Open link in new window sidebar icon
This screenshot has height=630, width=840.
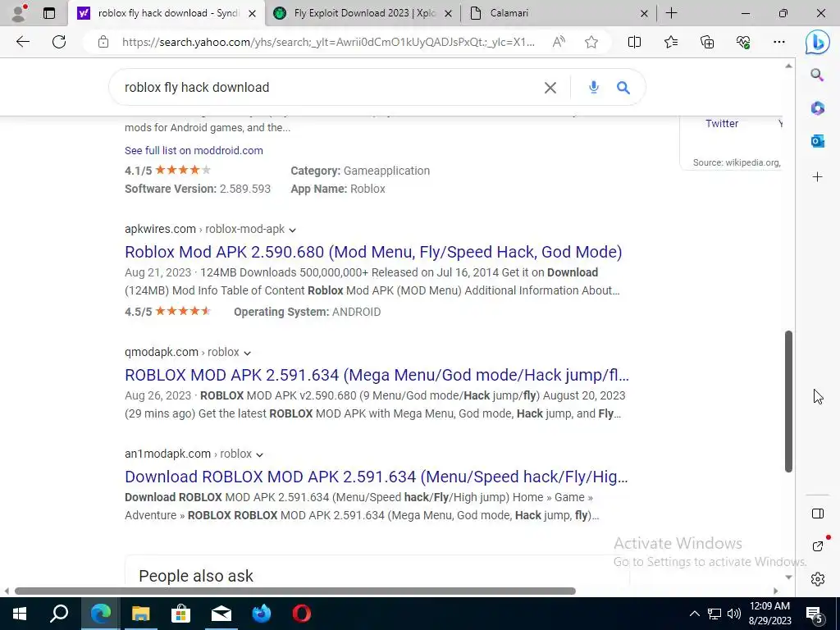point(818,546)
